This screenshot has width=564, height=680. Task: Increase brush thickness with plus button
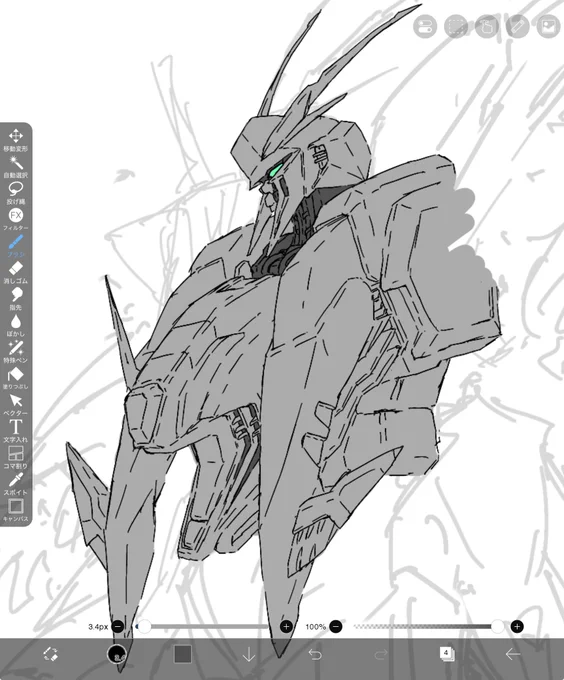coord(286,626)
